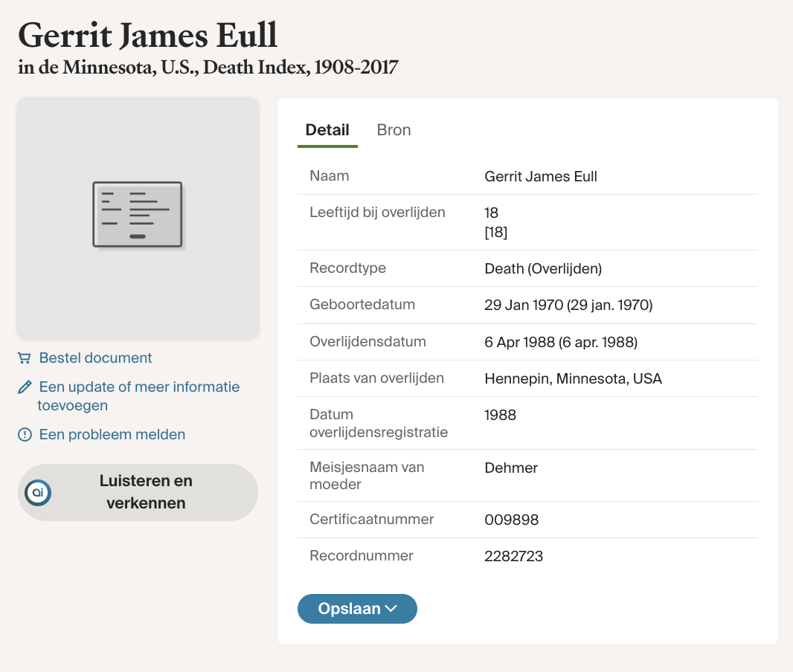Expand the Opslaan dropdown button

(357, 609)
